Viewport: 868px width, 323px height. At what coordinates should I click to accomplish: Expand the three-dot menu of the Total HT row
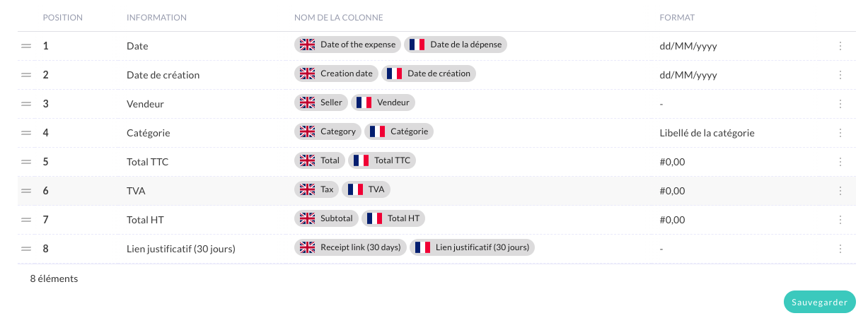(x=840, y=220)
